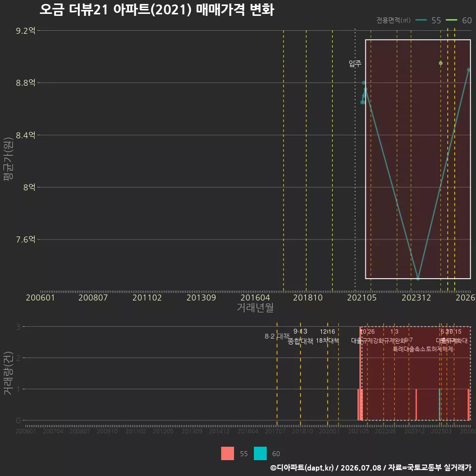Click '202503' on the volume chart x-axis
The image size is (476, 476).
[441, 431]
